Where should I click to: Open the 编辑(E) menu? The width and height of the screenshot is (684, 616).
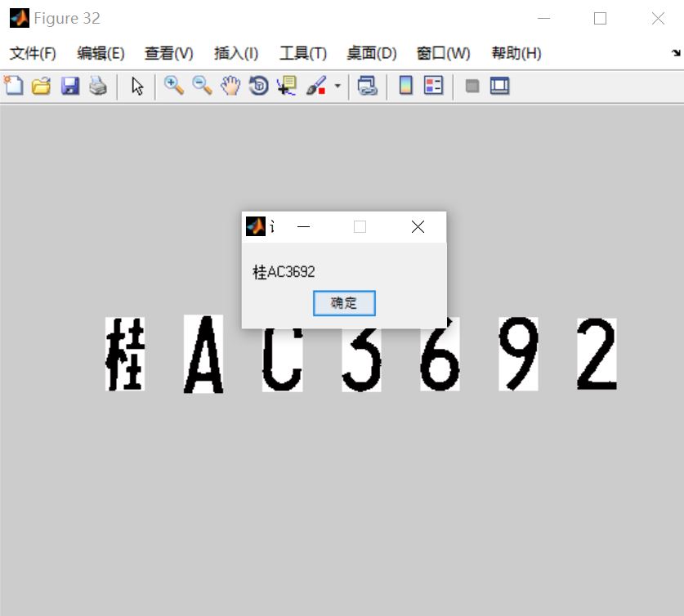coord(101,53)
